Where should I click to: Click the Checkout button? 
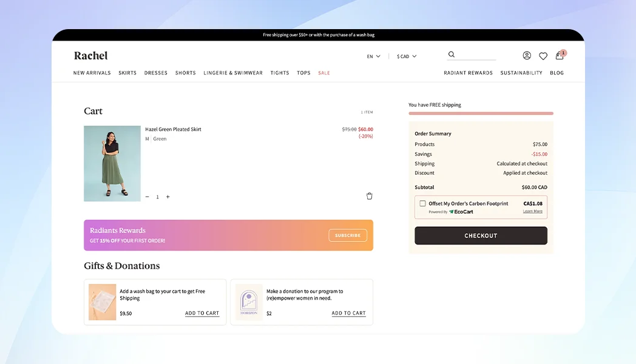(481, 235)
